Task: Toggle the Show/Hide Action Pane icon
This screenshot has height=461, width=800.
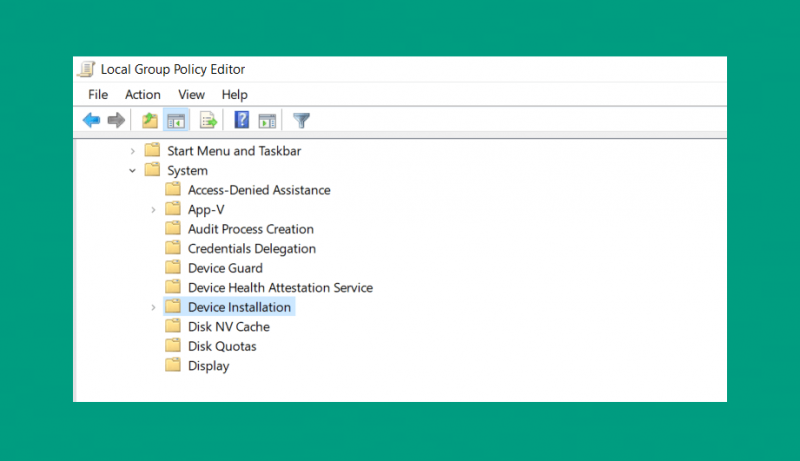Action: click(267, 121)
